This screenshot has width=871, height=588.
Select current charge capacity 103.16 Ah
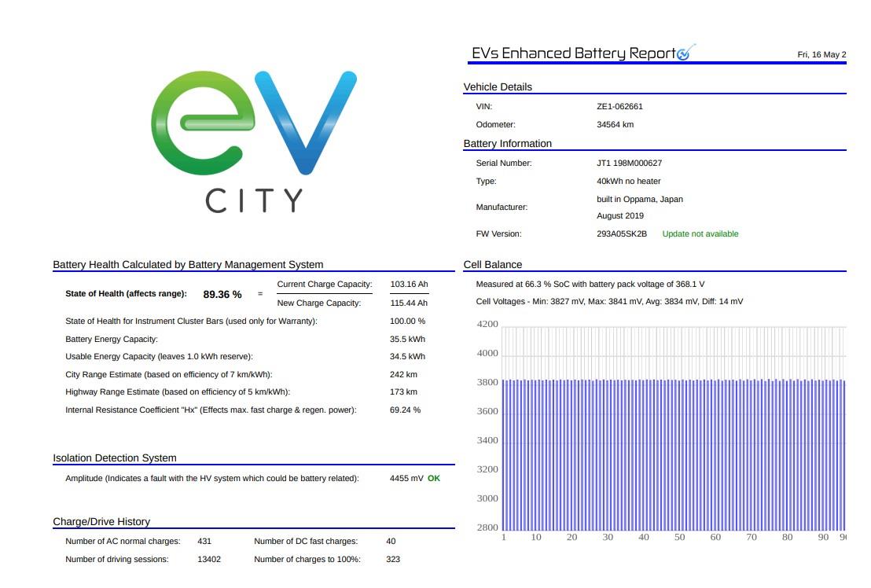409,284
